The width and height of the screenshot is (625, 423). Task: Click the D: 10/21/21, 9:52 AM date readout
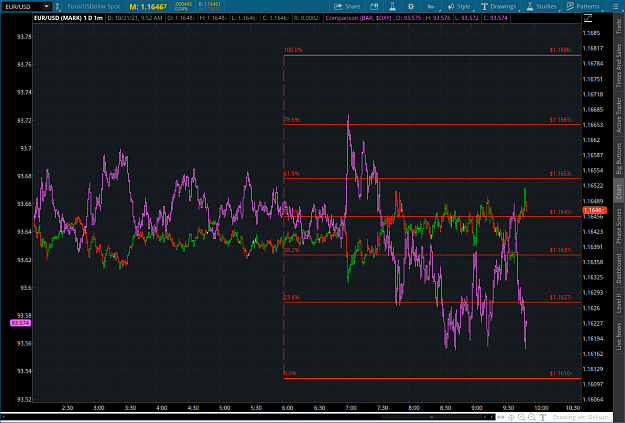coord(135,18)
